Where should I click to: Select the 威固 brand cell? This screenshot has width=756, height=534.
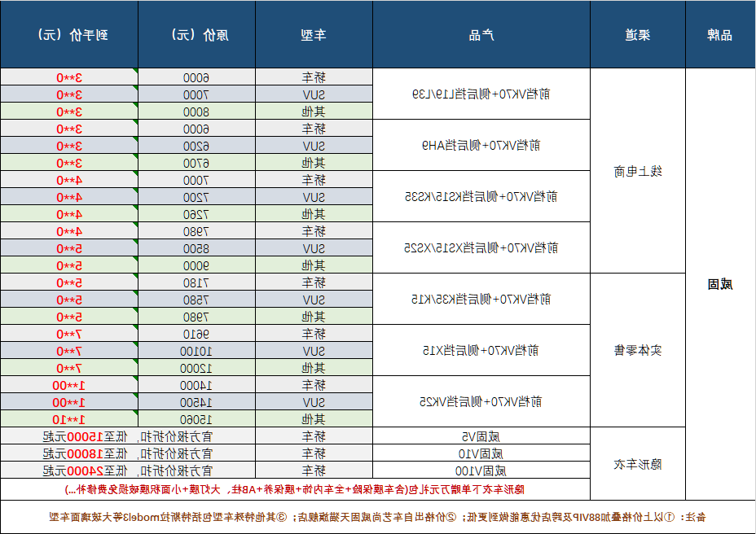point(720,284)
